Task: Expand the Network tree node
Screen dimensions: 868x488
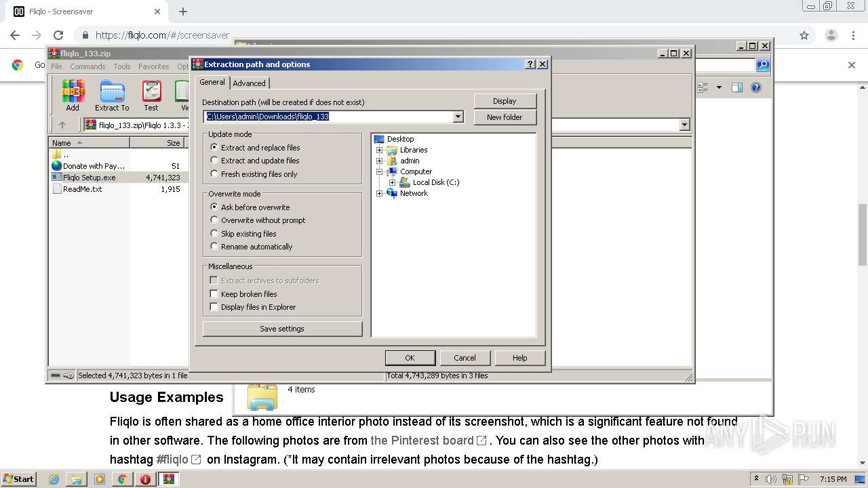Action: [x=380, y=193]
